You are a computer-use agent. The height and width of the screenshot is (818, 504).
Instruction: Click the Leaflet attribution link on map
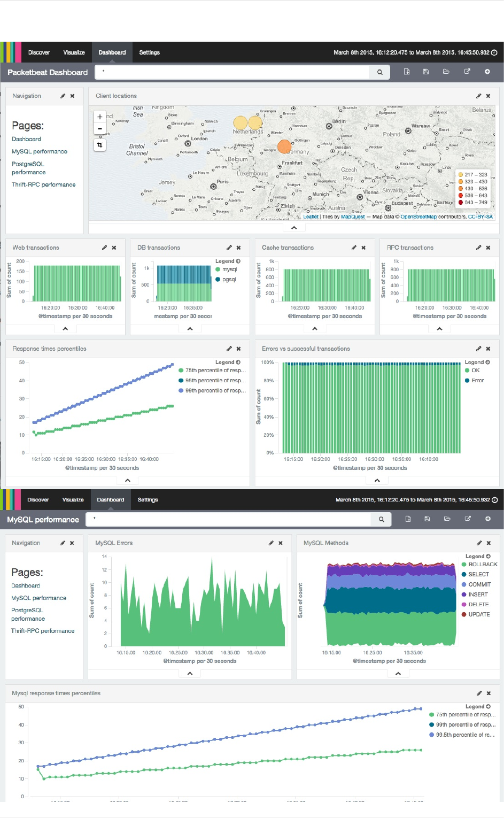pos(311,217)
